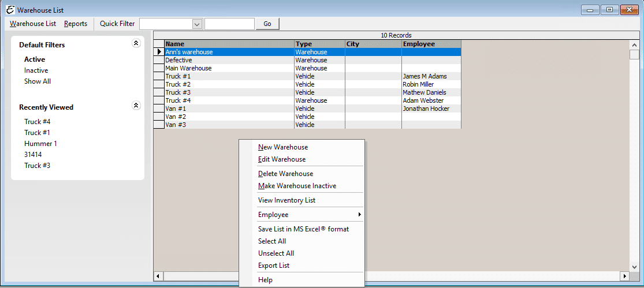The image size is (644, 288).
Task: Maximize the Warehouse List window
Action: click(x=610, y=9)
